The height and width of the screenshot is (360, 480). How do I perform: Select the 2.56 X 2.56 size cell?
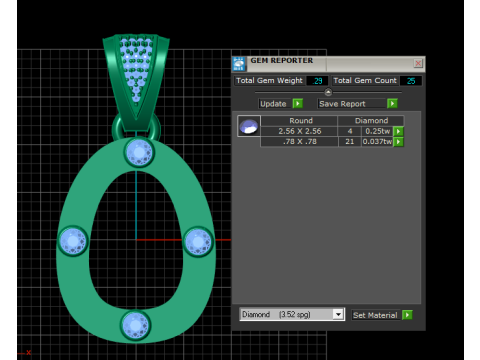pyautogui.click(x=299, y=131)
